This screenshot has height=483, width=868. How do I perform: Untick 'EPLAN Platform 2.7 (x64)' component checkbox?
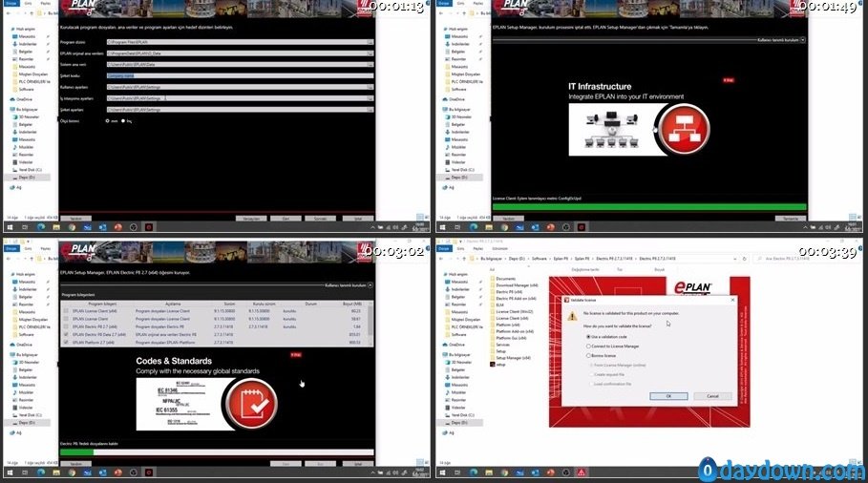(67, 343)
